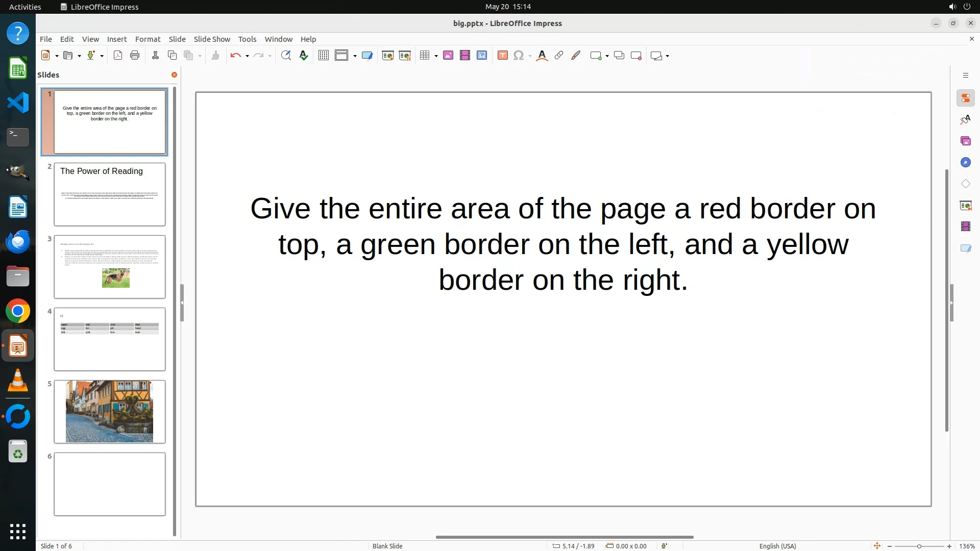Toggle the draw functions toolbar
This screenshot has width=980, height=551.
tap(576, 56)
